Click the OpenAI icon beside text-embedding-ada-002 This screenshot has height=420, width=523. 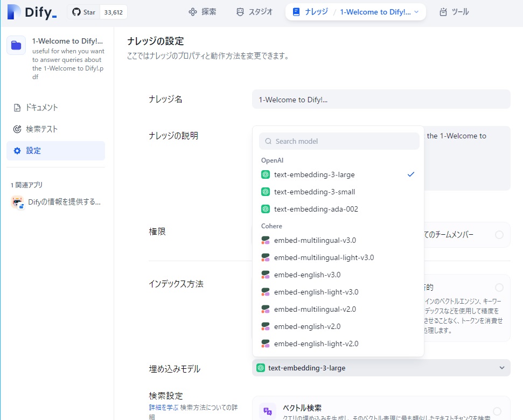(x=266, y=209)
